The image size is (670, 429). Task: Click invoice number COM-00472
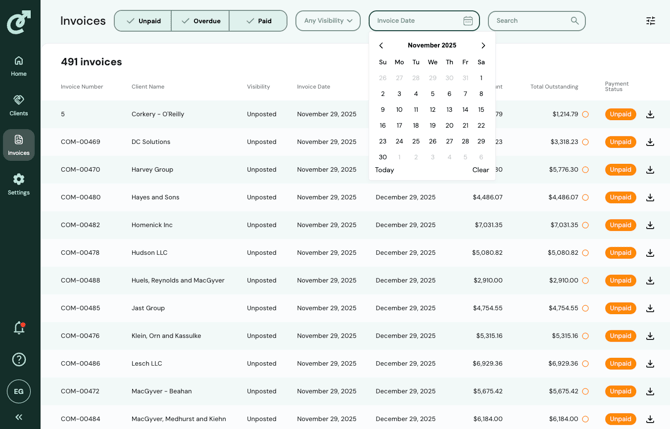click(x=80, y=391)
